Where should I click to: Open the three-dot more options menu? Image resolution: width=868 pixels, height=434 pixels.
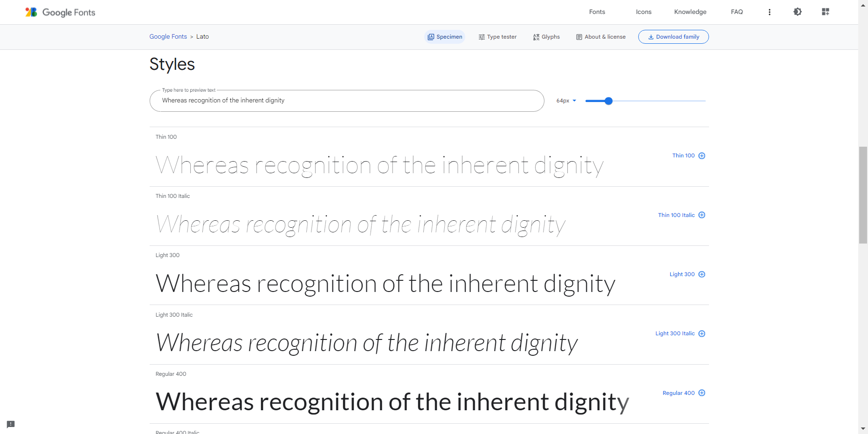tap(769, 12)
